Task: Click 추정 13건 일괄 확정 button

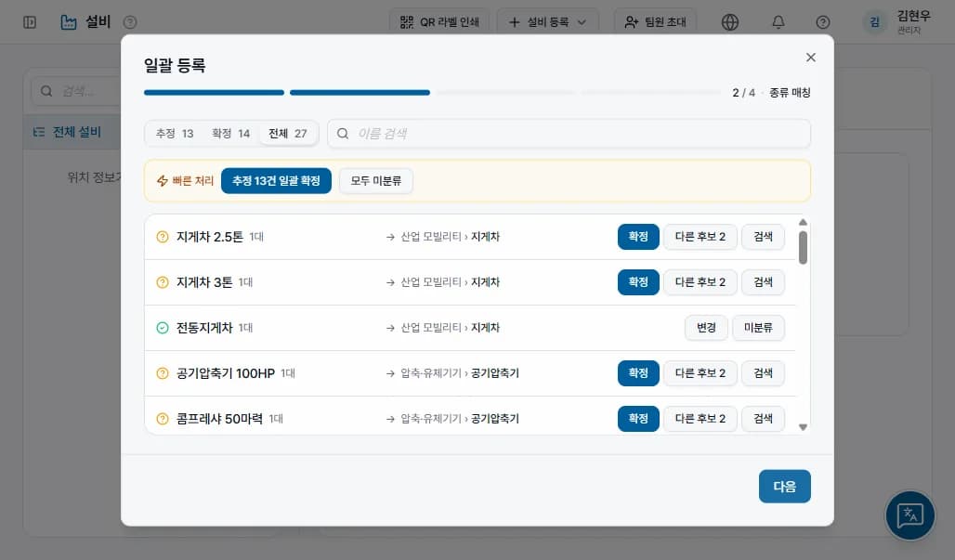Action: pyautogui.click(x=276, y=181)
